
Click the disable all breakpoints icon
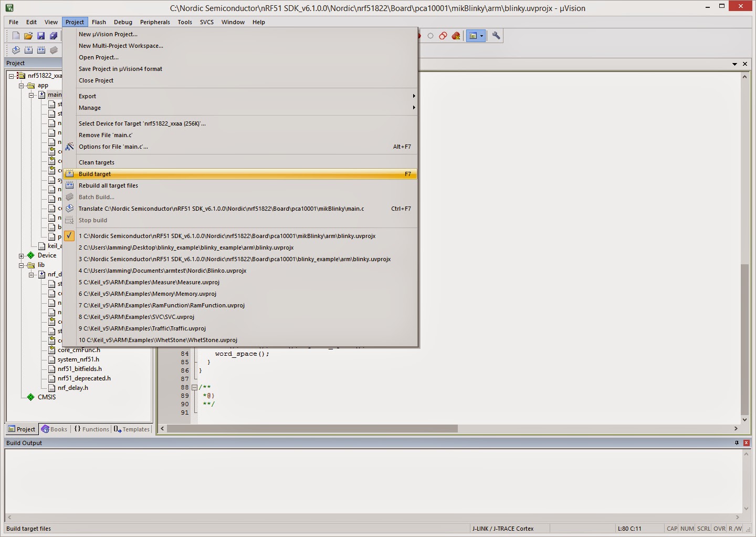pos(443,36)
